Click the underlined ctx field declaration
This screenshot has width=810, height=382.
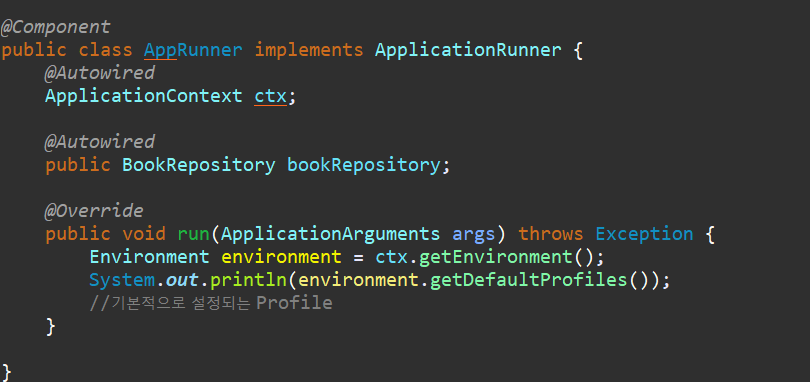(270, 97)
